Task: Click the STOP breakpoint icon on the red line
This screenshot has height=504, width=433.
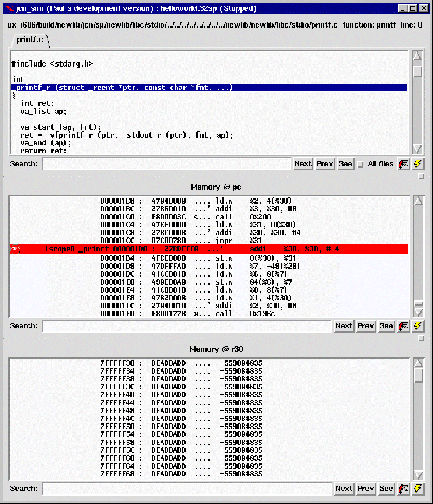Action: point(16,249)
